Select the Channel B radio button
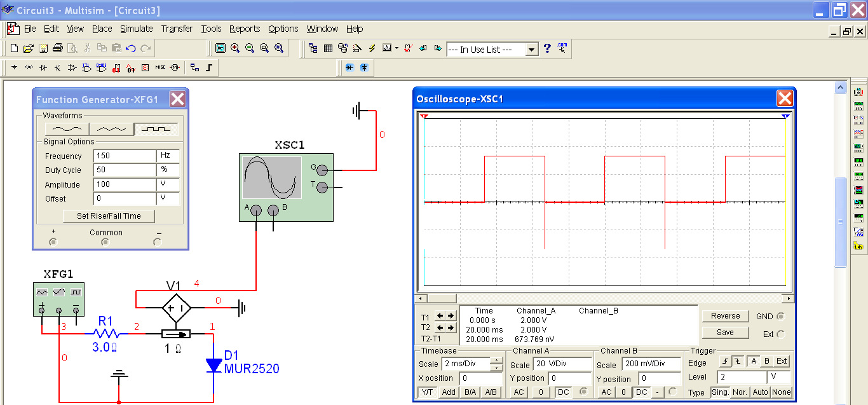Image resolution: width=868 pixels, height=405 pixels. tap(673, 392)
